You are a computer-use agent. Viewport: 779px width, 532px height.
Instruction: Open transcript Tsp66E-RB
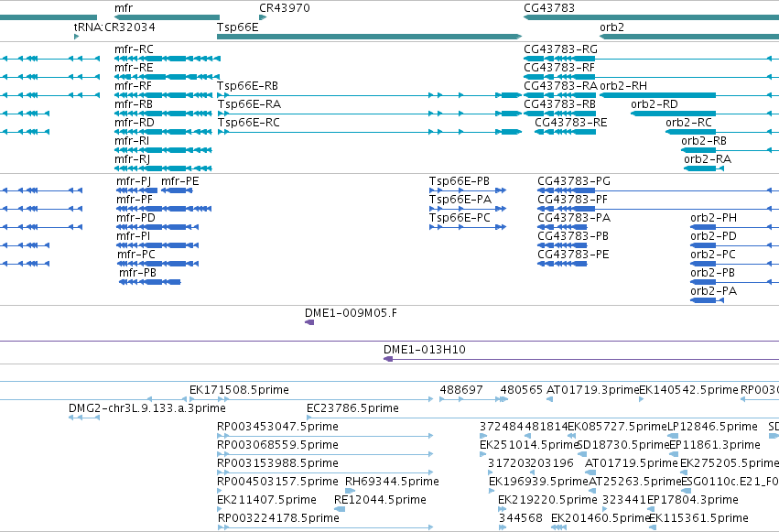click(x=247, y=86)
